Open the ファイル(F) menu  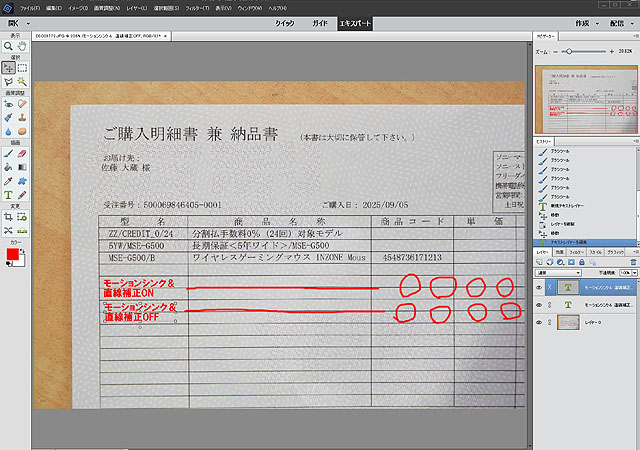(x=30, y=8)
